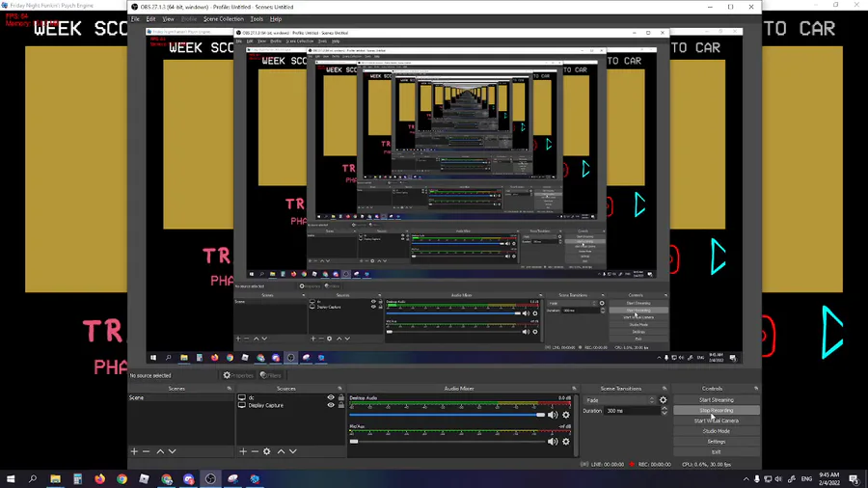Viewport: 868px width, 488px height.
Task: Add a new scene with plus icon
Action: pyautogui.click(x=134, y=451)
